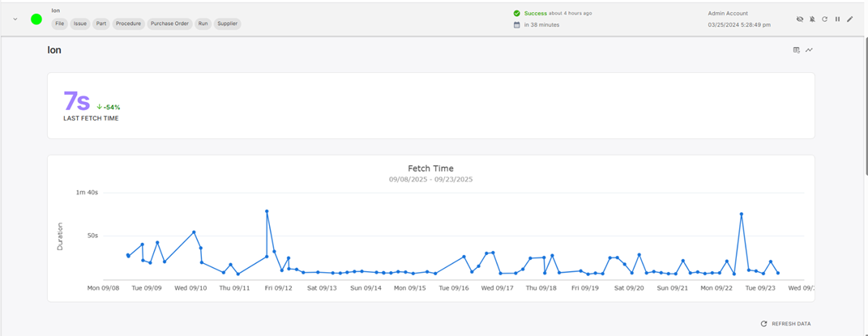Click the 7s last fetch time value
The width and height of the screenshot is (868, 336).
coord(77,102)
